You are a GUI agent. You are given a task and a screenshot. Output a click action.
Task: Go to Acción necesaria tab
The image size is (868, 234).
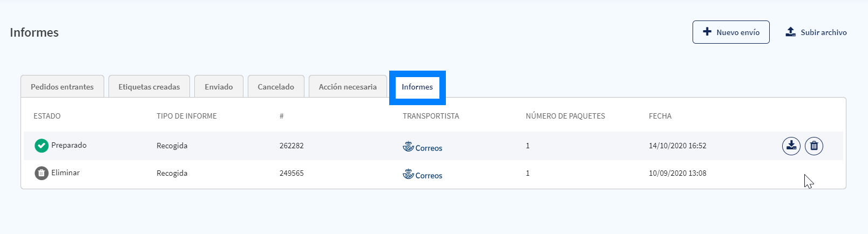point(348,87)
